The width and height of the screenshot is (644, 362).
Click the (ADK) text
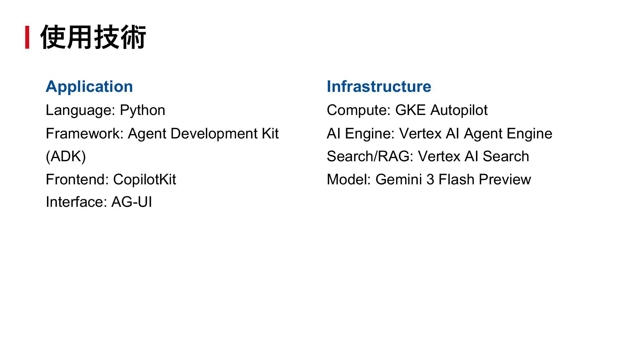pyautogui.click(x=66, y=157)
